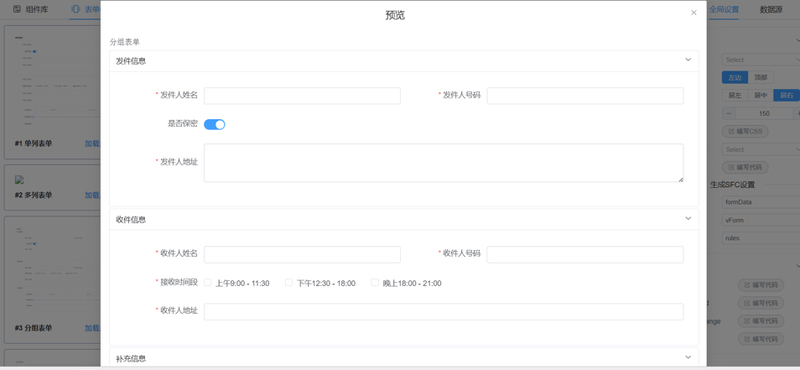
Task: Click the 收件信息 section header text
Action: click(131, 219)
